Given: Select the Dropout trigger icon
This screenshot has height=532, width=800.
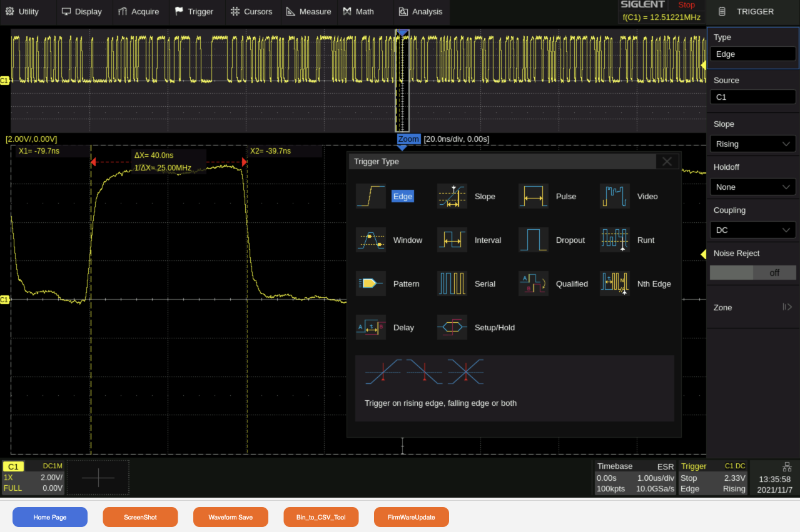Looking at the screenshot, I should coord(533,240).
